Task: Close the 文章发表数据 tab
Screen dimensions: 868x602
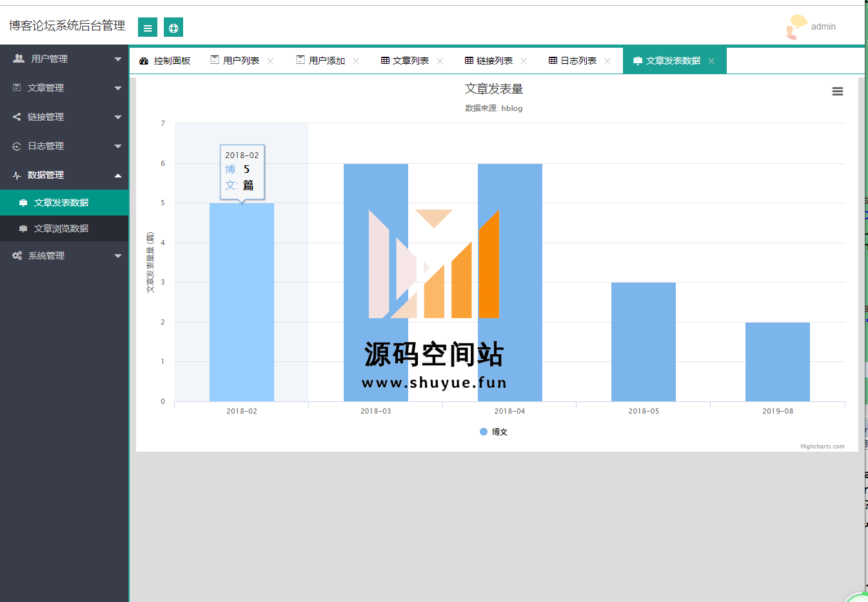Action: (x=711, y=61)
